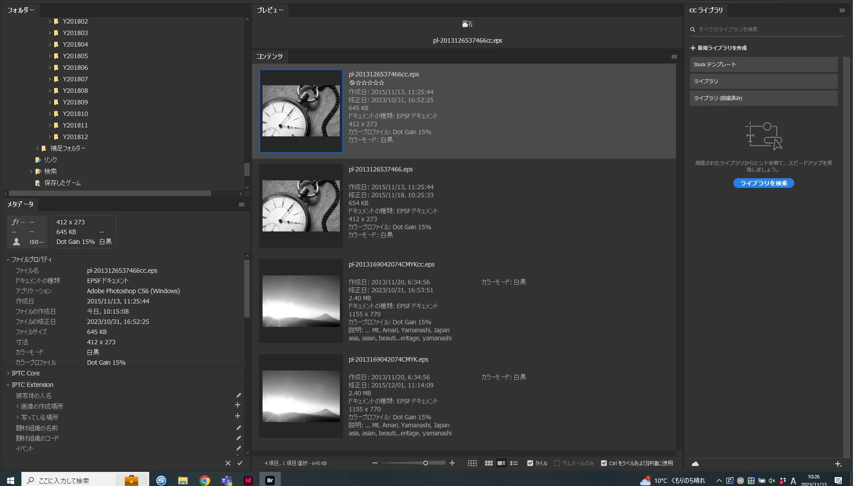
Task: Enable the サムネールのみ checkbox
Action: coord(557,463)
